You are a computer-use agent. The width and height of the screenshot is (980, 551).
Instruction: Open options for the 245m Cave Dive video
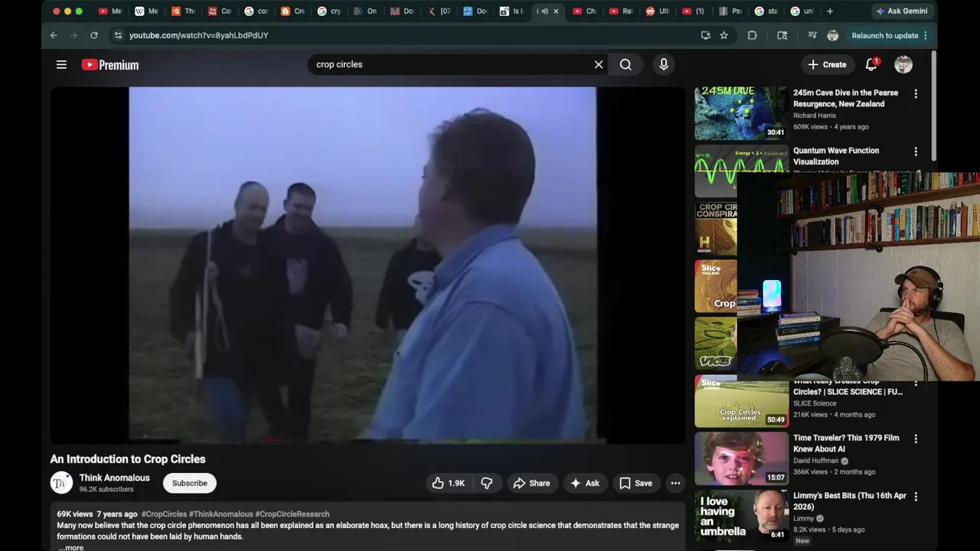click(916, 93)
